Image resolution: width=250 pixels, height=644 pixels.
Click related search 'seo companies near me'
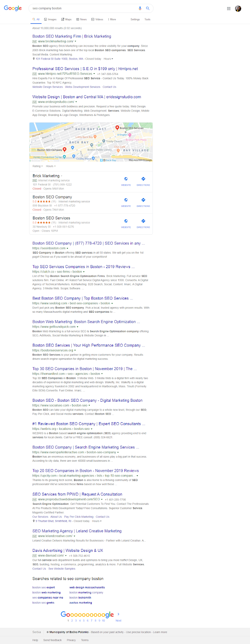pos(48,598)
